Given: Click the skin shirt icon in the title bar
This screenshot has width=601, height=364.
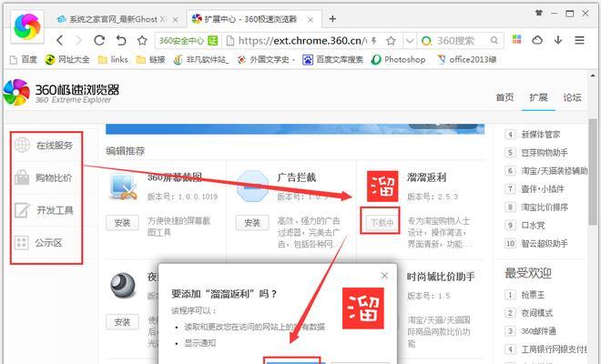Looking at the screenshot, I should pyautogui.click(x=538, y=13).
